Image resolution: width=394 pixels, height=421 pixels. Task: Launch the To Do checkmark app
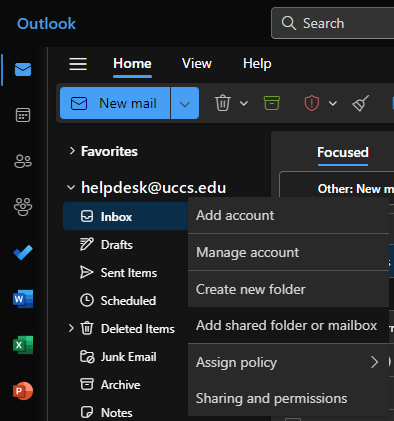pos(23,253)
